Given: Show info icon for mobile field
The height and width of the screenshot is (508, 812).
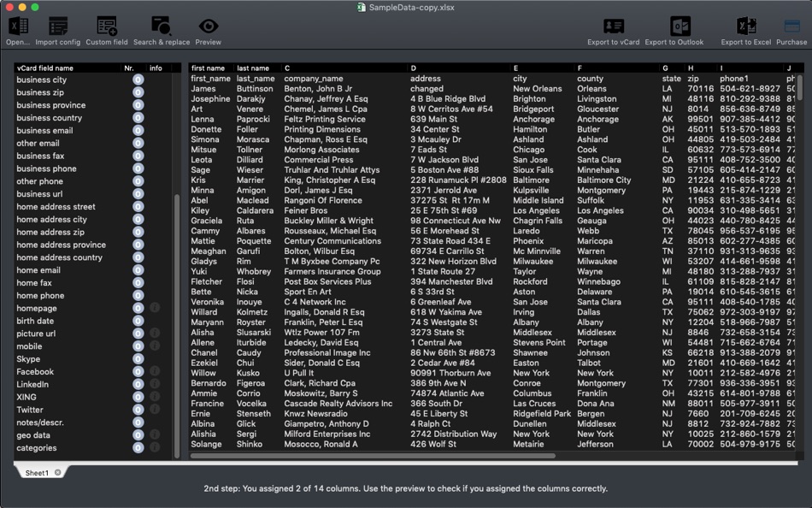Looking at the screenshot, I should pyautogui.click(x=155, y=346).
